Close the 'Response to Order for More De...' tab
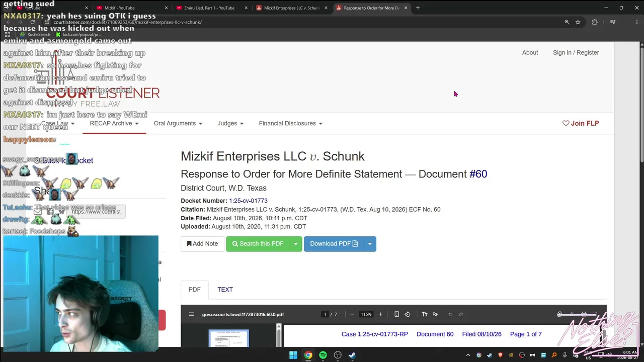This screenshot has width=644, height=362. click(406, 8)
